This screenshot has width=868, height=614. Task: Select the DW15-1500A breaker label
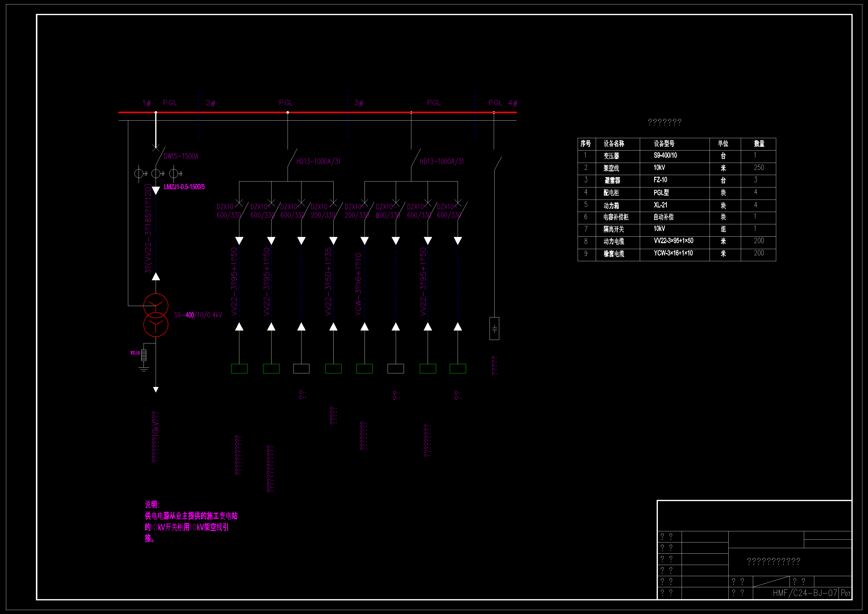[x=181, y=156]
